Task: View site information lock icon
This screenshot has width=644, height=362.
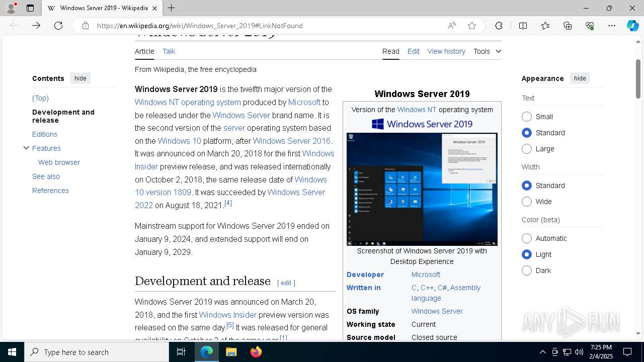Action: click(86, 26)
